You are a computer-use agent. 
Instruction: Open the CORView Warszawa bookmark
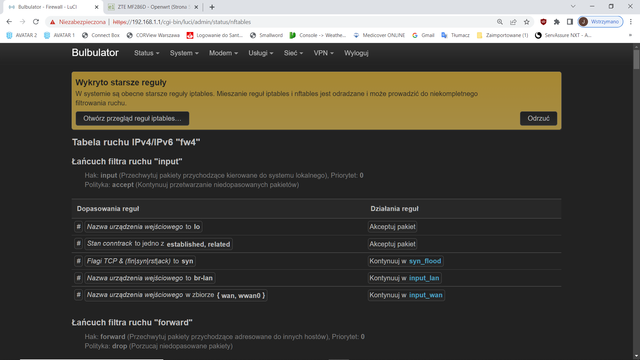coord(153,36)
